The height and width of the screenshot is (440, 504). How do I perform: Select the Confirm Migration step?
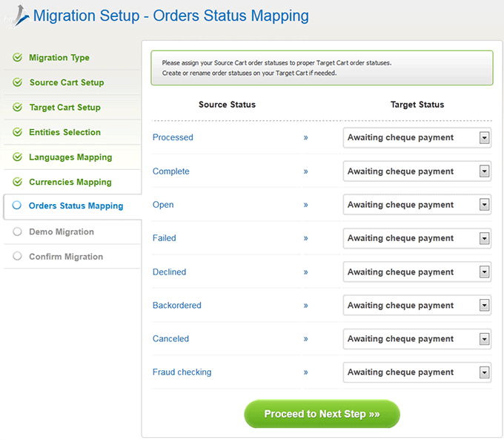[66, 257]
